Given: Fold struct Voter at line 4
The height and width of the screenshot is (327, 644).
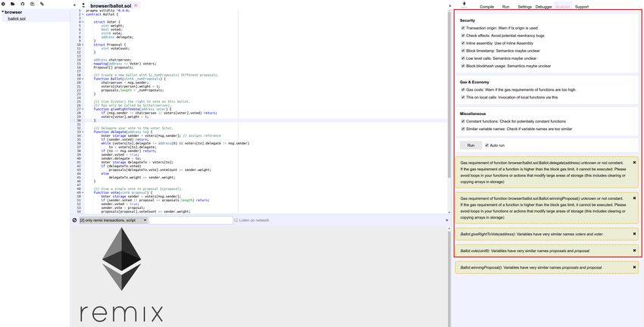Looking at the screenshot, I should 83,21.
